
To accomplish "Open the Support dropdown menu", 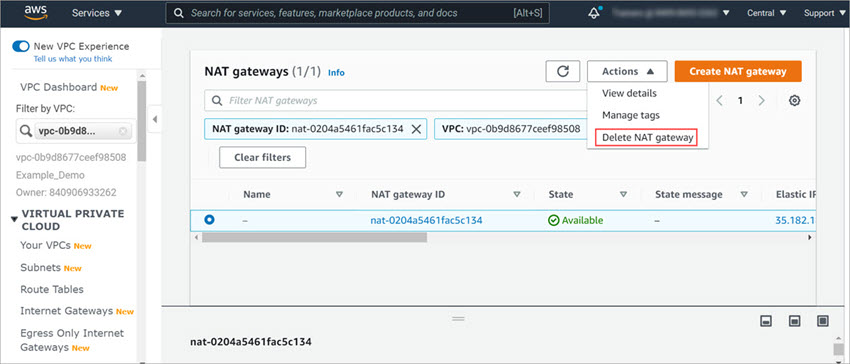I will 824,13.
